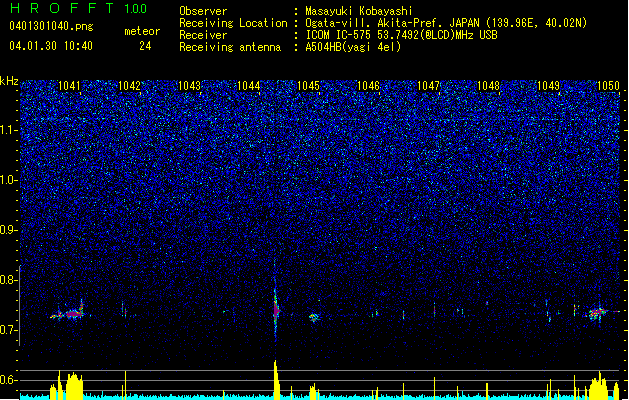Viewport: 629px width, 400px height.
Task: Click the A504HB(yagi 4el) antenna value
Action: pyautogui.click(x=353, y=47)
